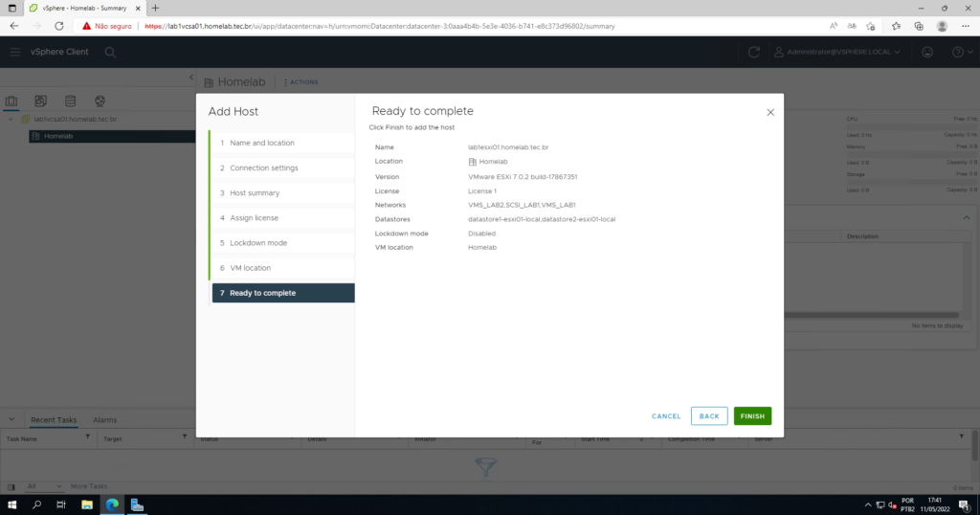Go to step 4 Assign license
Image resolution: width=980 pixels, height=515 pixels.
pos(282,218)
